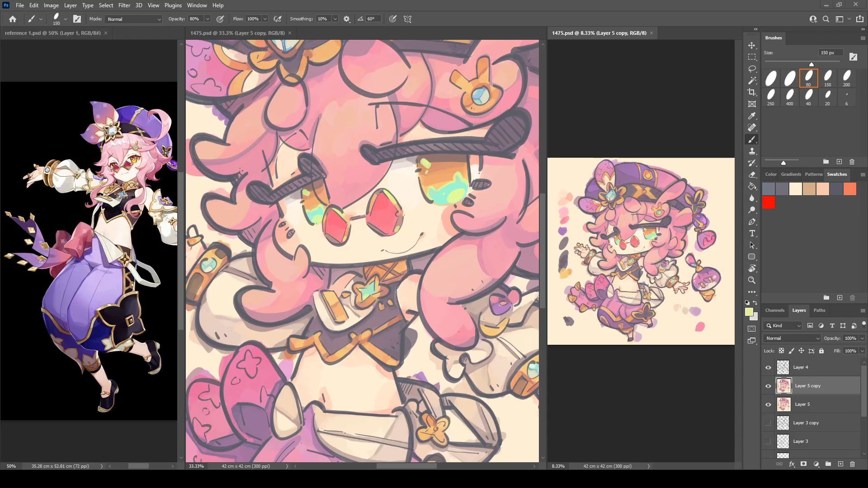This screenshot has width=868, height=488.
Task: Click the Home icon in options bar
Action: 13,19
